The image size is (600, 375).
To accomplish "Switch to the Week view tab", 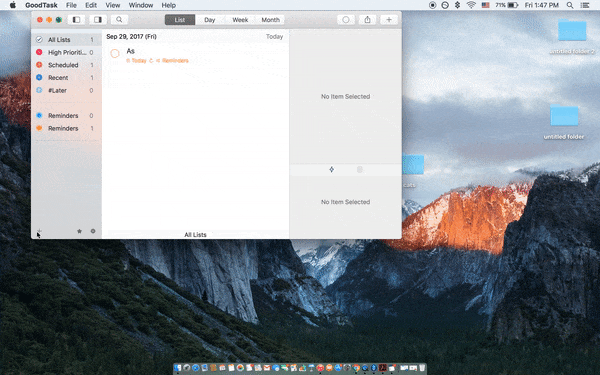I will (x=240, y=20).
